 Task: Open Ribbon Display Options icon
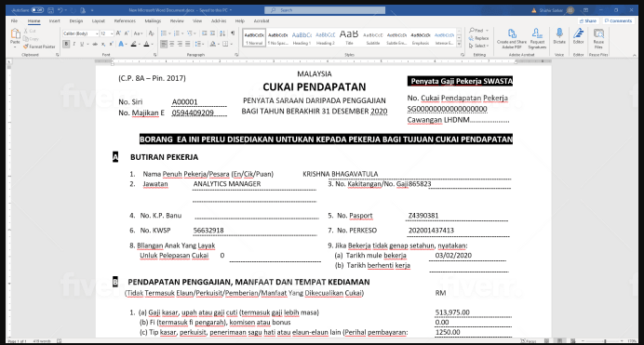click(585, 10)
